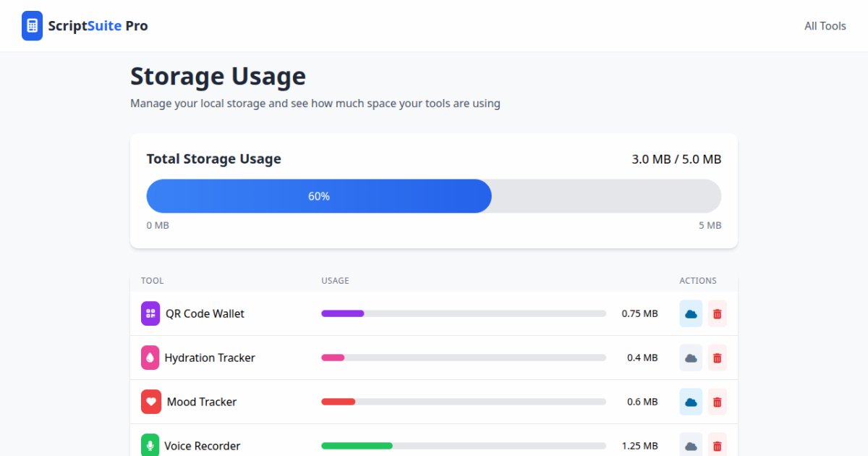The width and height of the screenshot is (868, 456).
Task: Click the ScriptSuite Pro brand name
Action: (98, 26)
